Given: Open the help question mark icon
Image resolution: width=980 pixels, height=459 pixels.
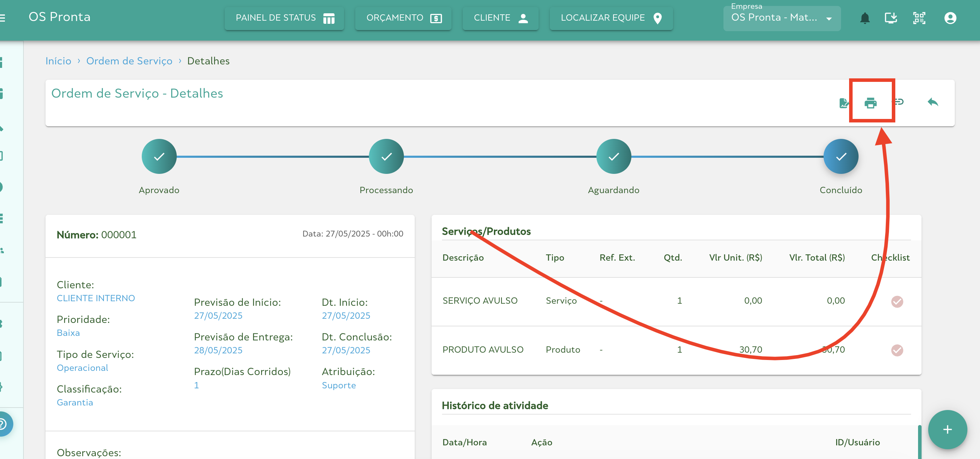Looking at the screenshot, I should [x=3, y=424].
